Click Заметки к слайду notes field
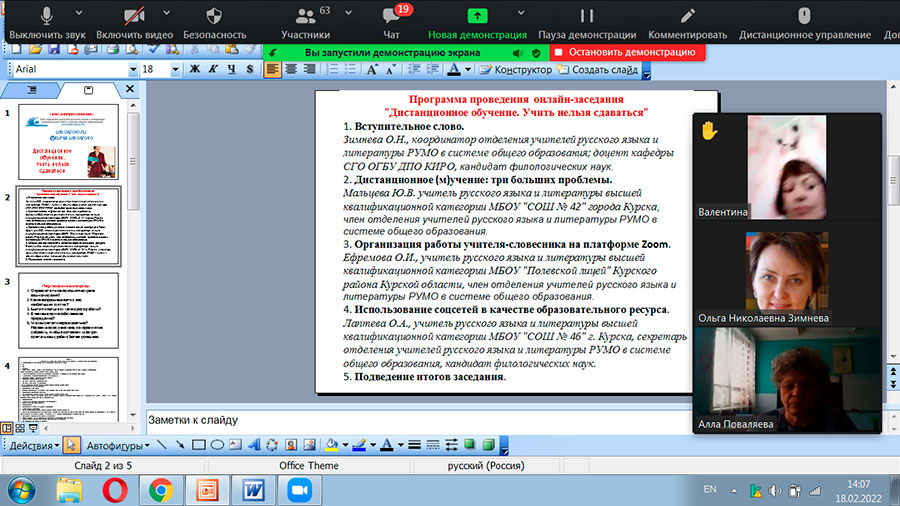The height and width of the screenshot is (506, 900). pyautogui.click(x=419, y=420)
